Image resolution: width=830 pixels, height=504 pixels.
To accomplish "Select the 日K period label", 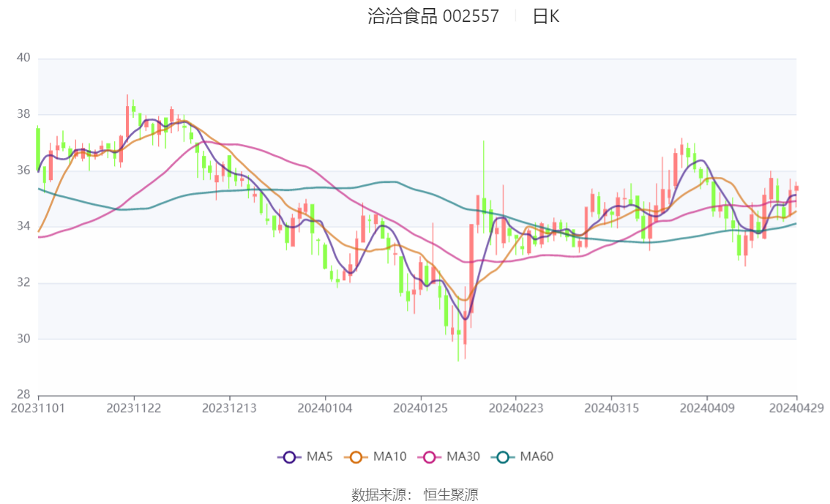I will pyautogui.click(x=546, y=17).
